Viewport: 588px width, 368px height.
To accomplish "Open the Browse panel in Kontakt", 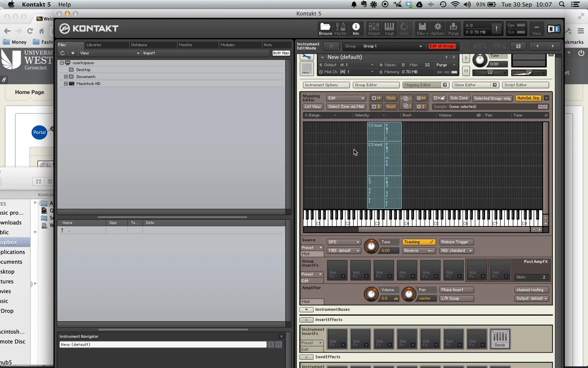I will [325, 29].
